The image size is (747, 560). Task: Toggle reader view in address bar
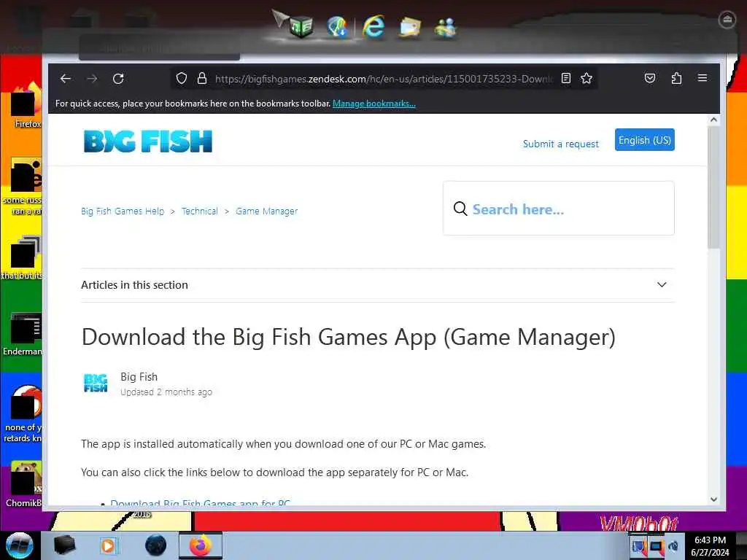(x=566, y=78)
